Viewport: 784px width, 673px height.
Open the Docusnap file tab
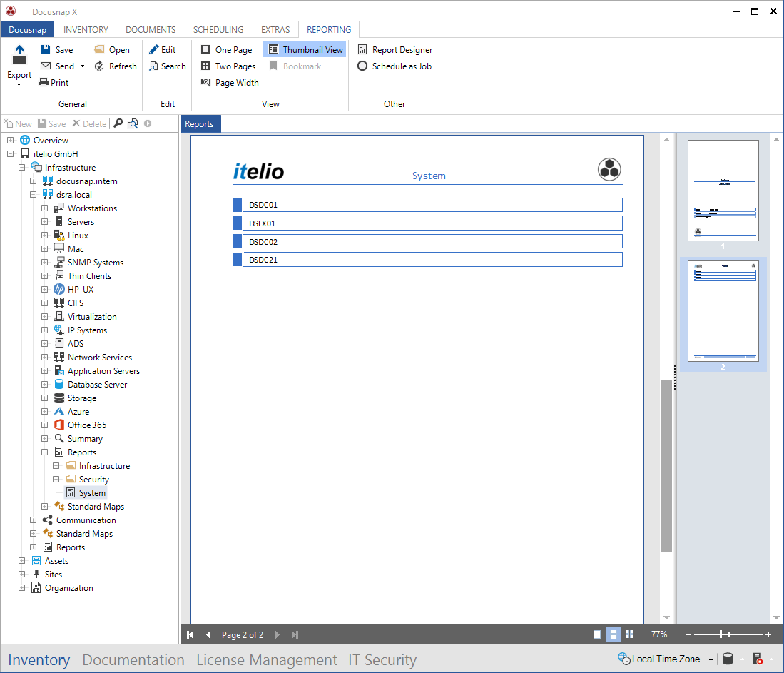point(28,29)
